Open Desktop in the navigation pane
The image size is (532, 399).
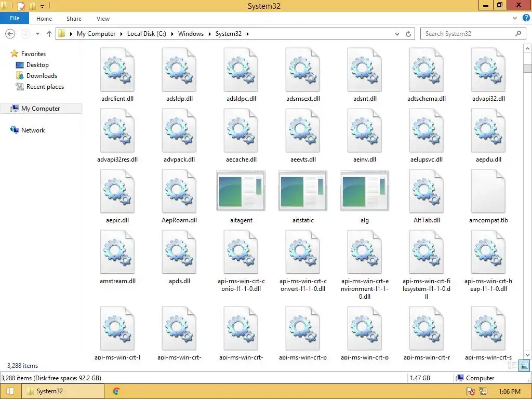(37, 64)
